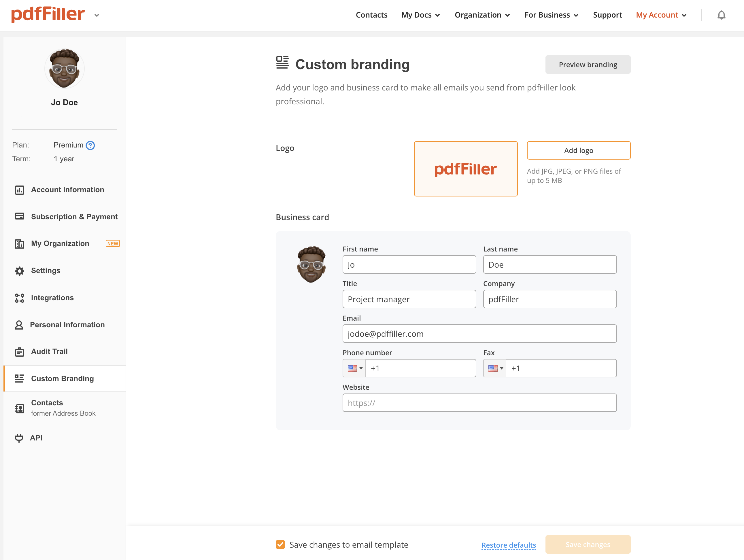Open Account Information via its chart icon
The height and width of the screenshot is (560, 744).
click(20, 190)
